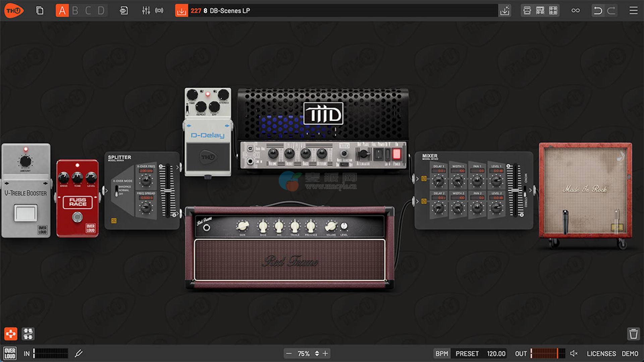The height and width of the screenshot is (362, 644).
Task: Click the save preset orange icon
Action: 181,11
